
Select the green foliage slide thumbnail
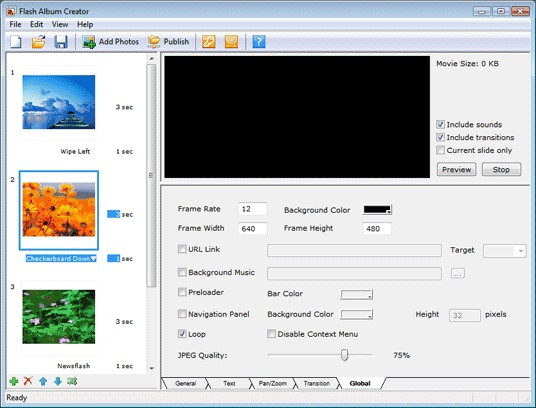coord(59,317)
